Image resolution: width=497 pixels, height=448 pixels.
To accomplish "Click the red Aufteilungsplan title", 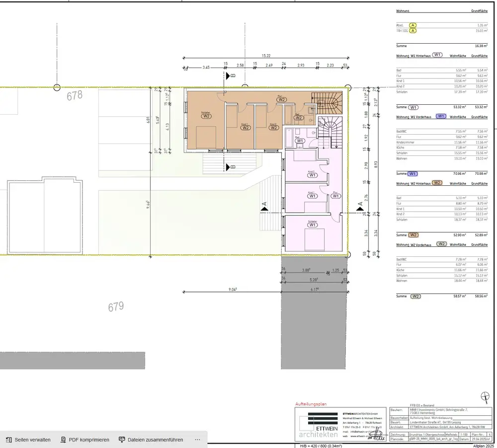I will point(311,404).
